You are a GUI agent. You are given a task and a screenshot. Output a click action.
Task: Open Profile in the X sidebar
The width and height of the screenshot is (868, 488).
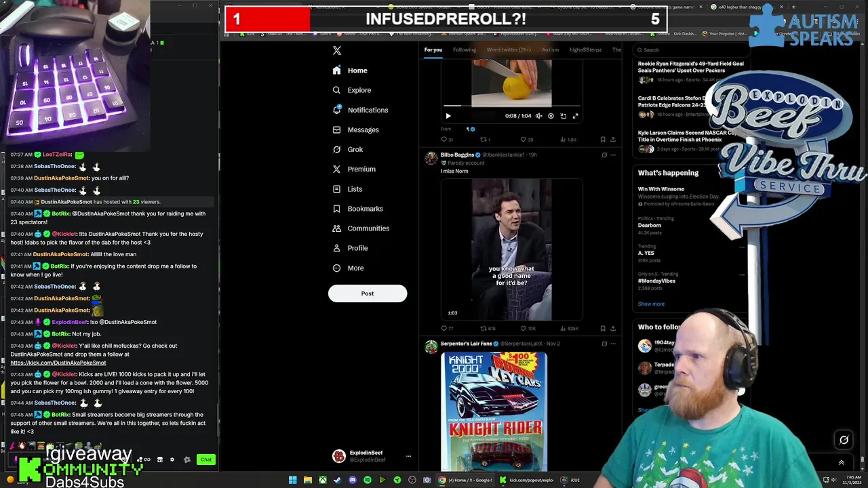tap(349, 248)
